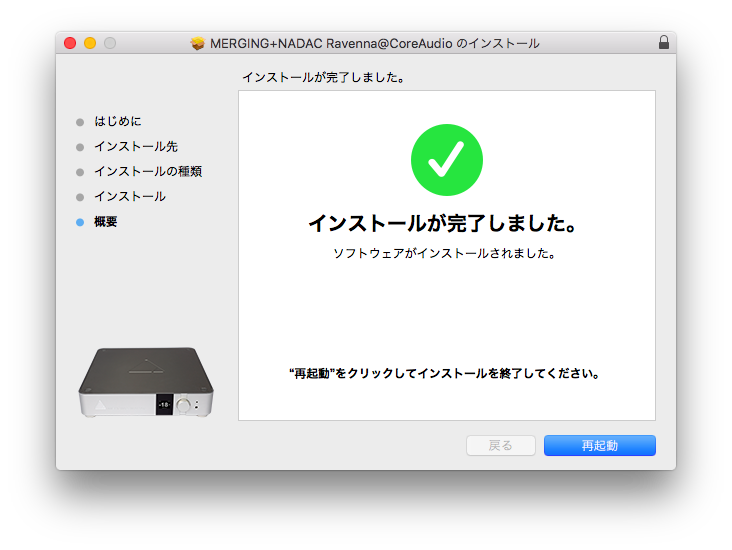Select the インストール先 step

(x=136, y=147)
